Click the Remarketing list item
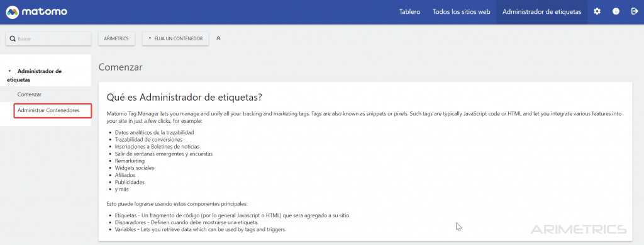This screenshot has width=644, height=245. 130,161
